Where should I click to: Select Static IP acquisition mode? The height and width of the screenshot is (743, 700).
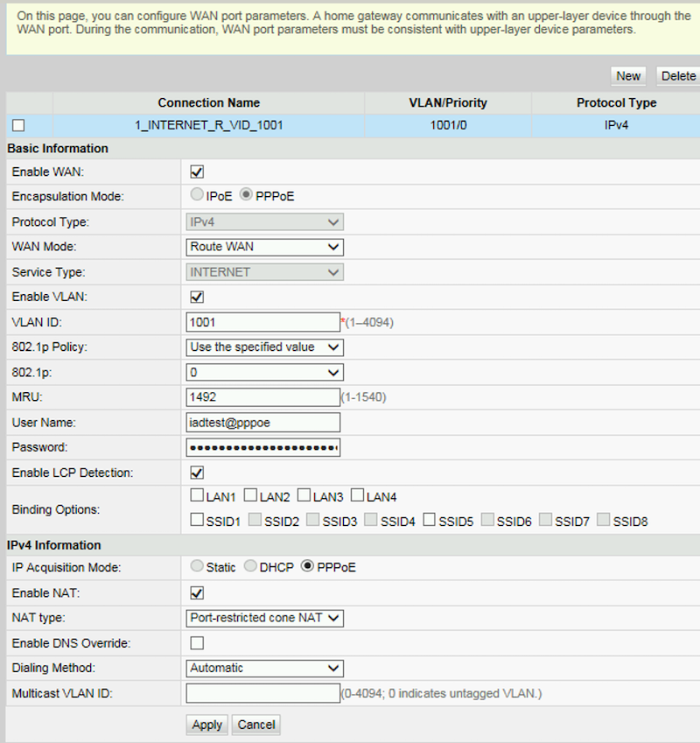[x=197, y=565]
